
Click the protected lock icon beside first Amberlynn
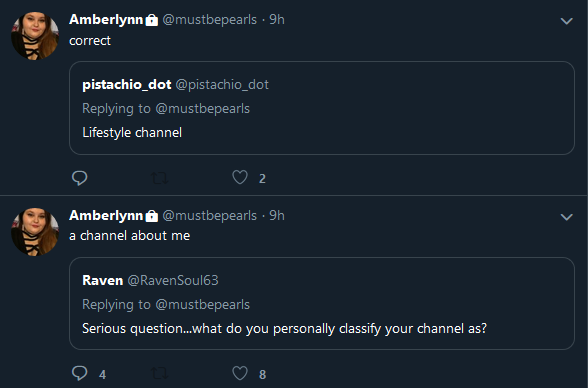152,20
